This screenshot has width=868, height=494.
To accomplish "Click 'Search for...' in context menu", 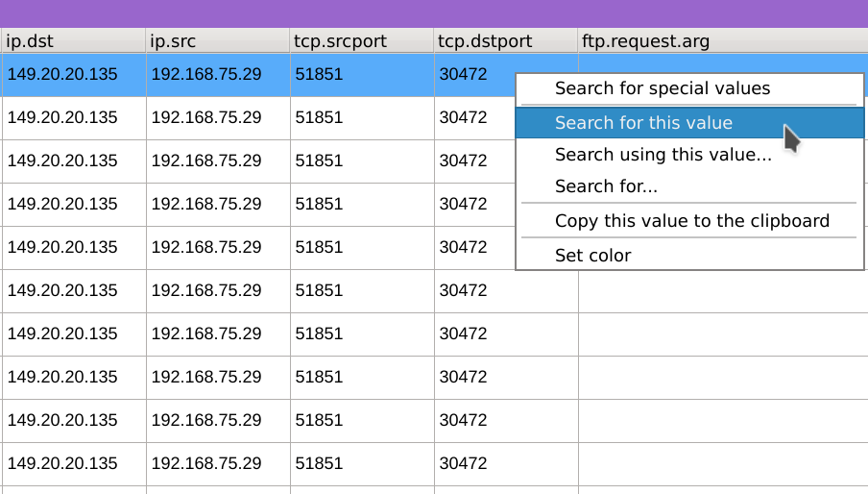I will pos(606,186).
